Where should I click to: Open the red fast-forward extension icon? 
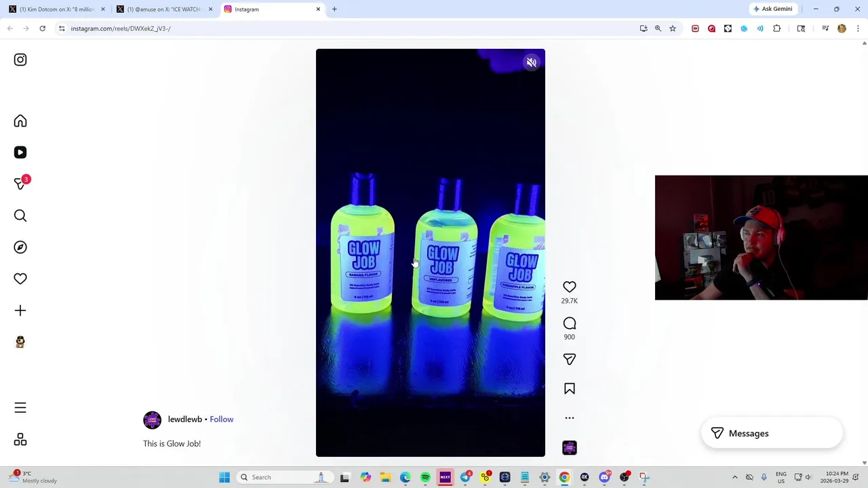point(695,28)
